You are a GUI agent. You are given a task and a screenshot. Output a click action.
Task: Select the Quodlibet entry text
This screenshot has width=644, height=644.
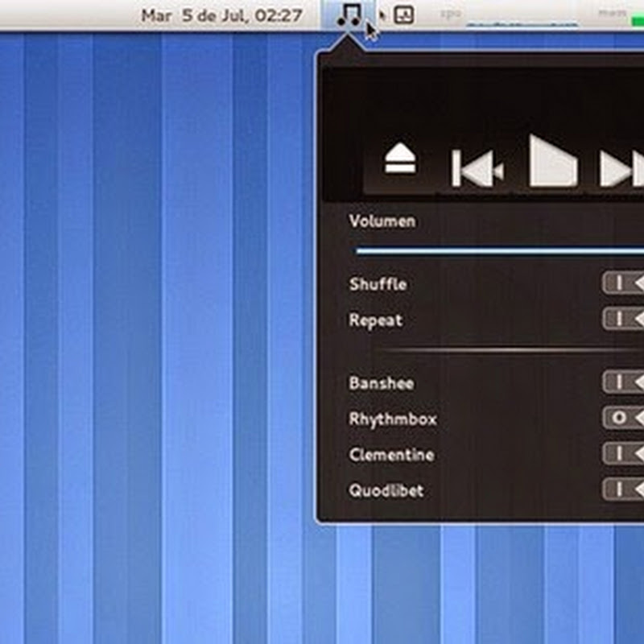pos(386,490)
